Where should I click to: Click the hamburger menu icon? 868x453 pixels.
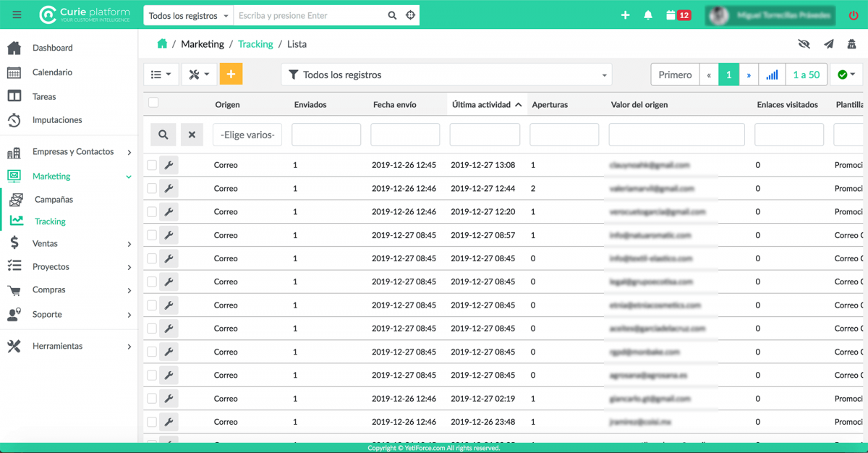[x=17, y=15]
